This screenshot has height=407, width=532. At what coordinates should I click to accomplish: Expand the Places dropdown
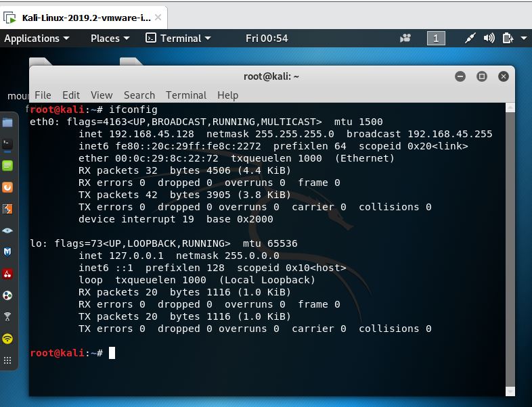(110, 39)
